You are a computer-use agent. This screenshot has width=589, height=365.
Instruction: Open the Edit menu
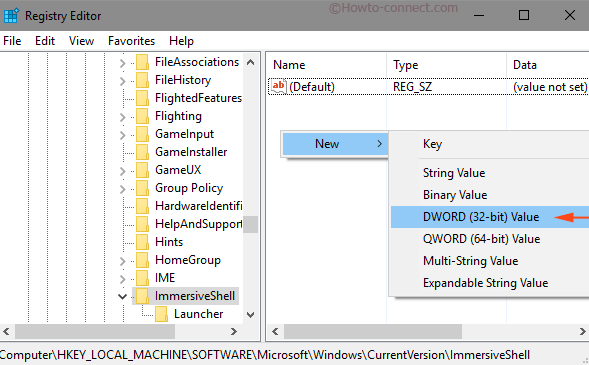45,41
